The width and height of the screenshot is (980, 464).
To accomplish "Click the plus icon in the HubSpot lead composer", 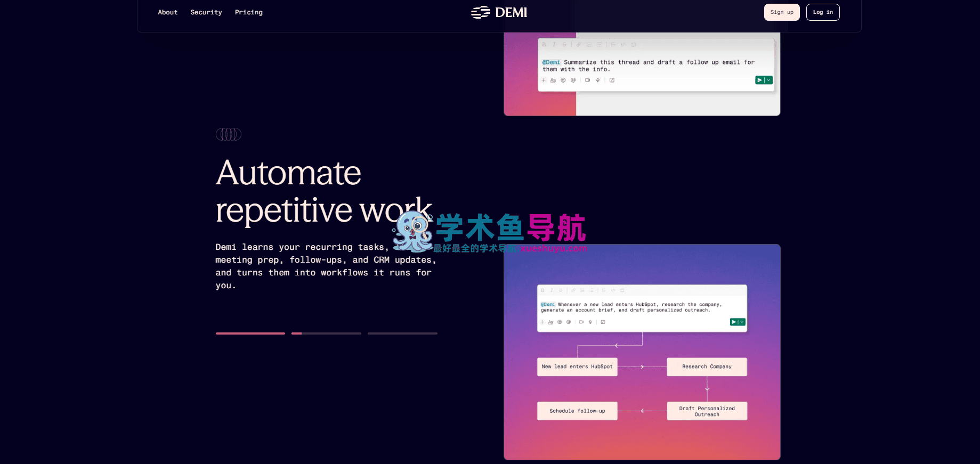I will pyautogui.click(x=542, y=322).
